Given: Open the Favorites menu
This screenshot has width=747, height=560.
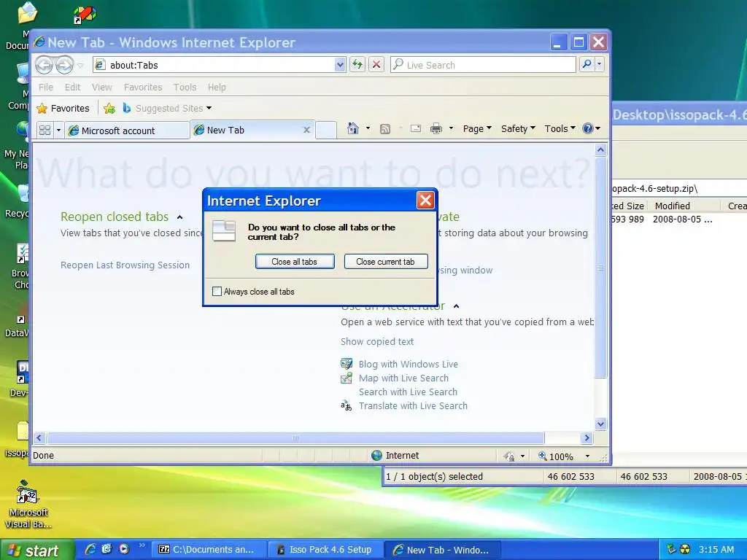Looking at the screenshot, I should (143, 87).
